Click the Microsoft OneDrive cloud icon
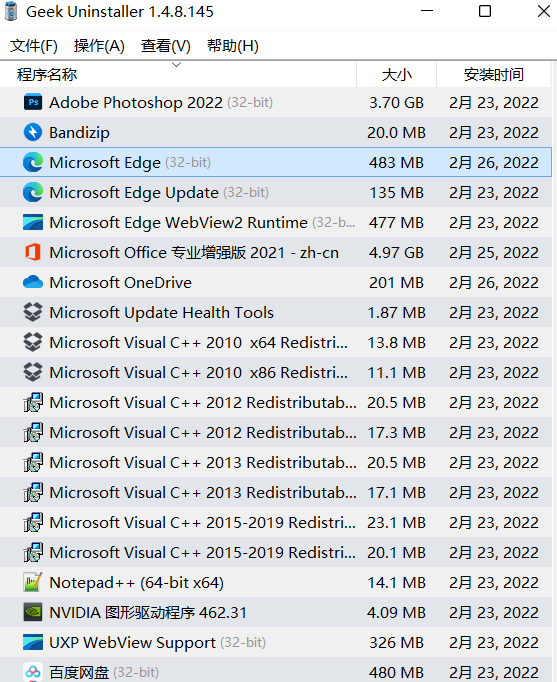This screenshot has width=557, height=682. tap(33, 282)
